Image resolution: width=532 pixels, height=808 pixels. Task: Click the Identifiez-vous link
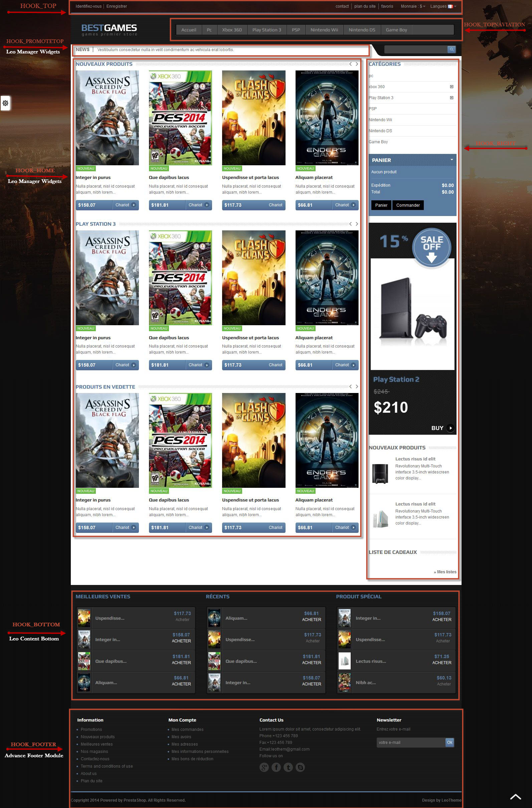(88, 6)
